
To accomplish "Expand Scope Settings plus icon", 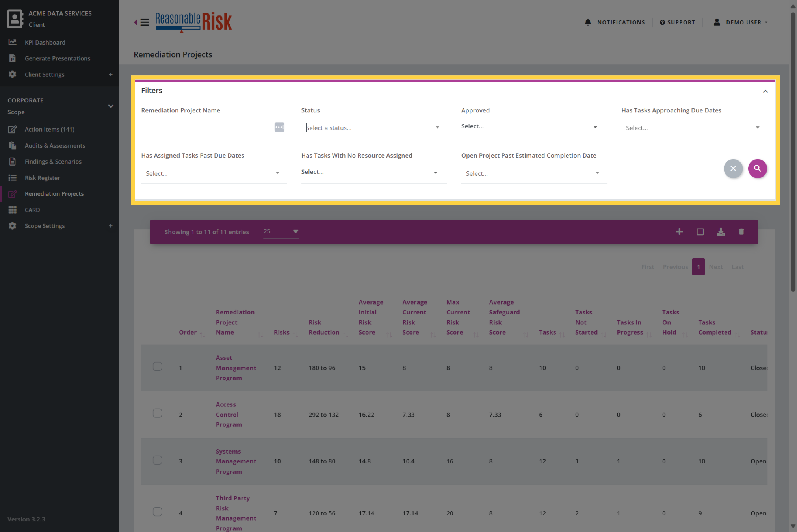I will (x=111, y=226).
